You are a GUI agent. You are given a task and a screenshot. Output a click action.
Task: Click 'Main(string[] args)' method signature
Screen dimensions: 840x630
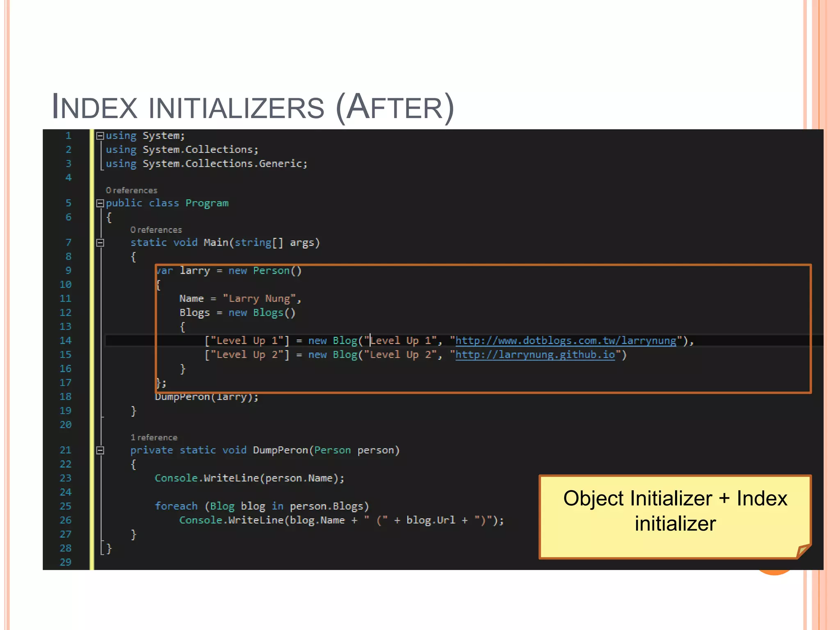click(262, 243)
